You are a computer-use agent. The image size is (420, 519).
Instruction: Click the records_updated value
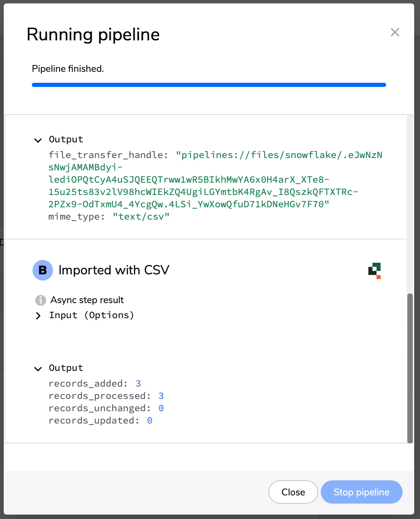pos(150,420)
